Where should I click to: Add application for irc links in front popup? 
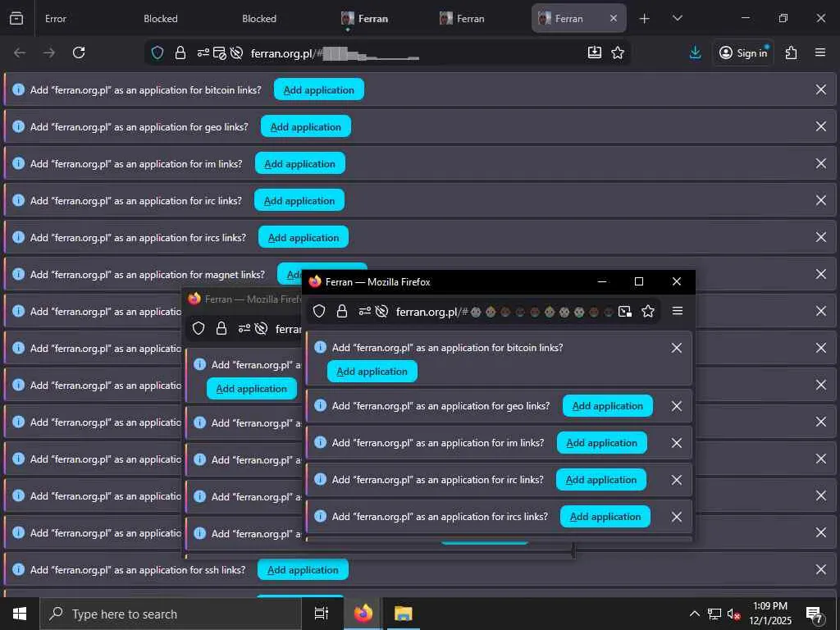(601, 479)
